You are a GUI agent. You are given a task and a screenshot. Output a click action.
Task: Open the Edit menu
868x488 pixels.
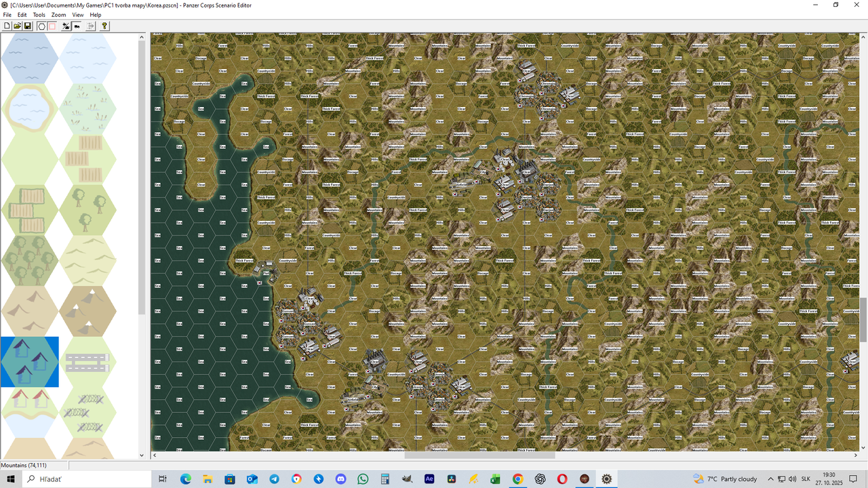(22, 15)
